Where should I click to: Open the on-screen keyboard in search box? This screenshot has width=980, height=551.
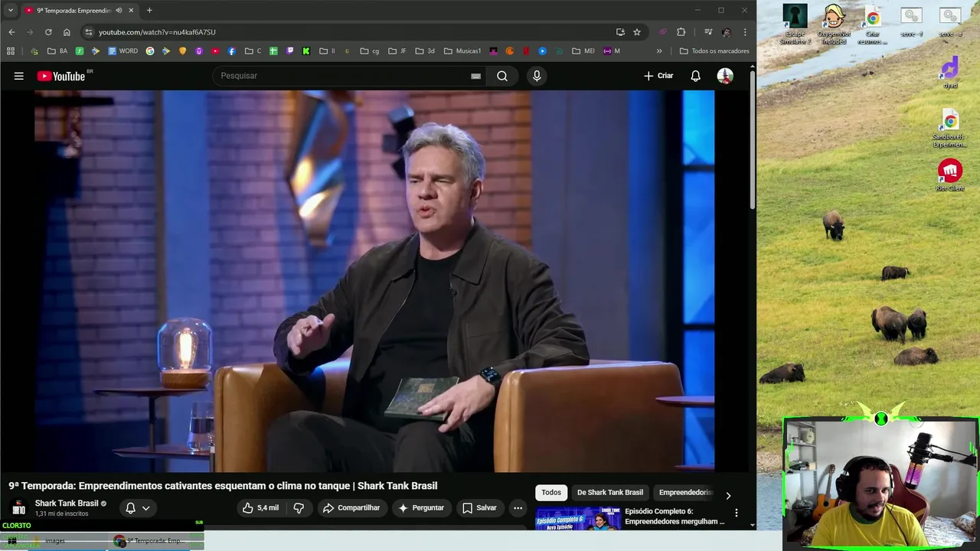(x=475, y=76)
